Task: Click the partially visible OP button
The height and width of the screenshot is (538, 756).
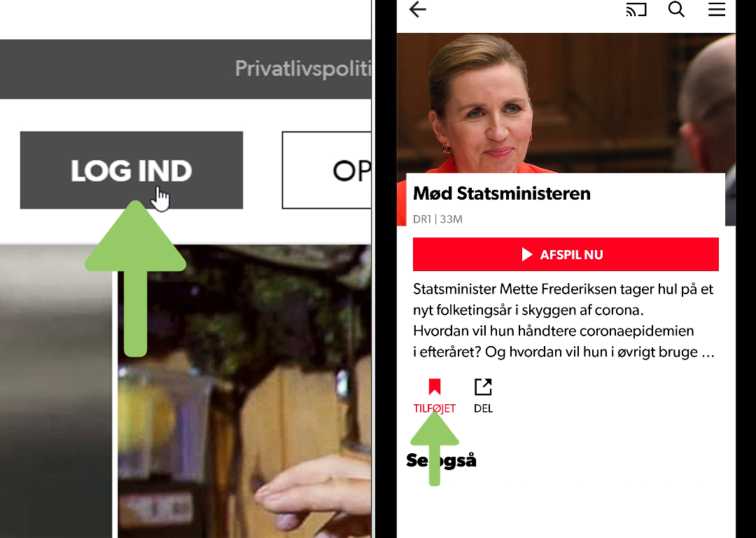Action: (326, 170)
